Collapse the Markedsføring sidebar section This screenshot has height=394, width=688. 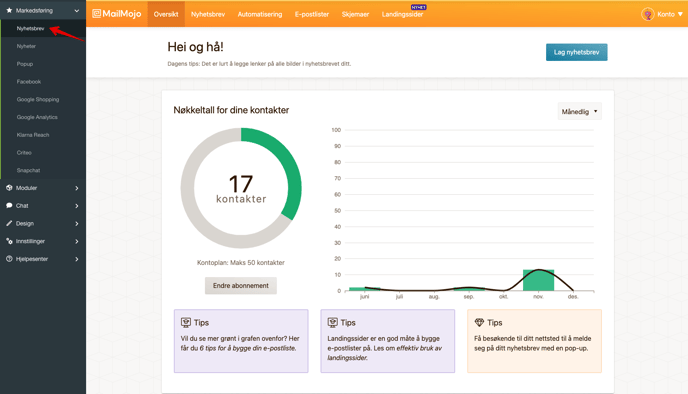point(77,11)
